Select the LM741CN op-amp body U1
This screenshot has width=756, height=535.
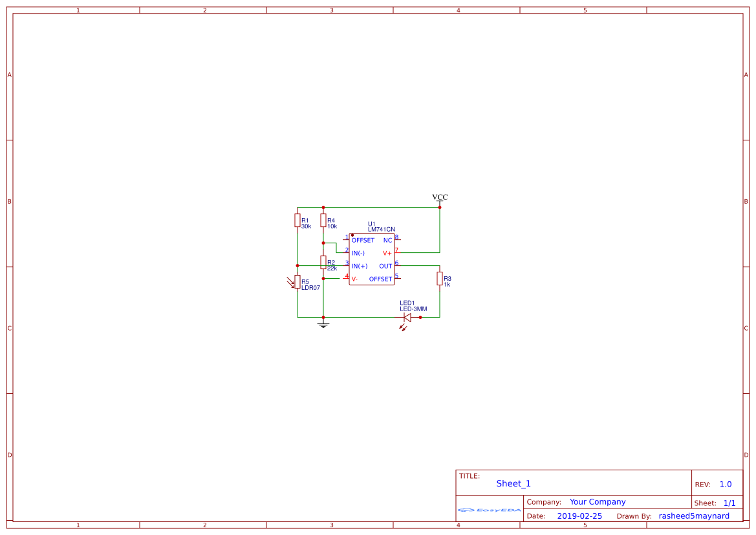click(x=372, y=259)
